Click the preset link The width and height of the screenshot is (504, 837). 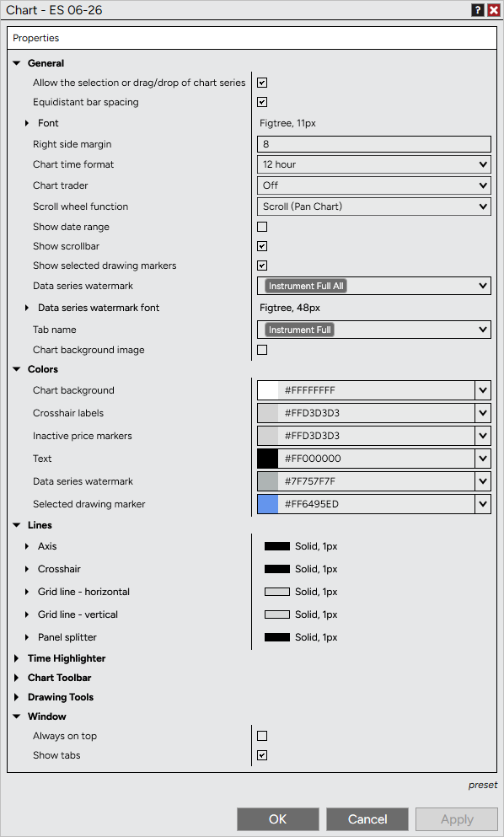[x=483, y=786]
